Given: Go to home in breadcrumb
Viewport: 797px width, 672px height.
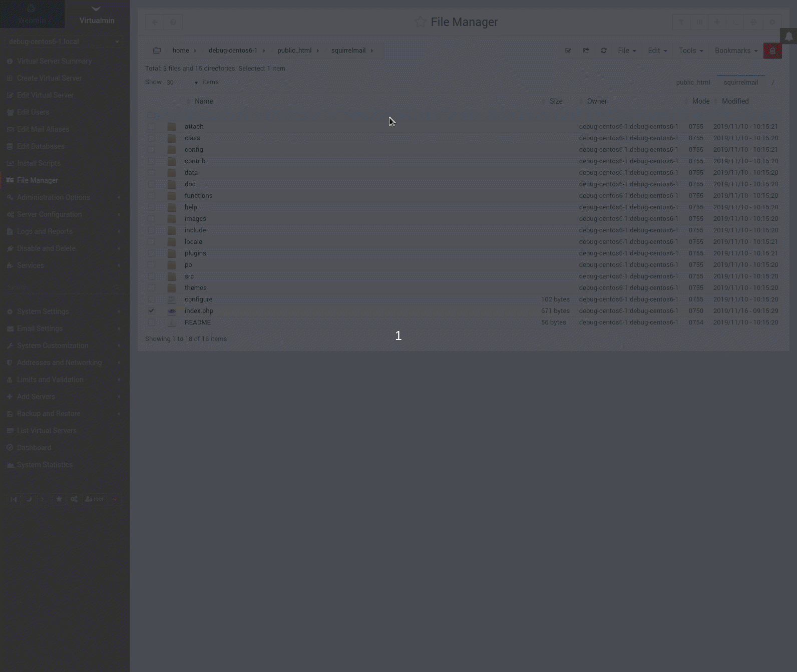Looking at the screenshot, I should pyautogui.click(x=181, y=51).
